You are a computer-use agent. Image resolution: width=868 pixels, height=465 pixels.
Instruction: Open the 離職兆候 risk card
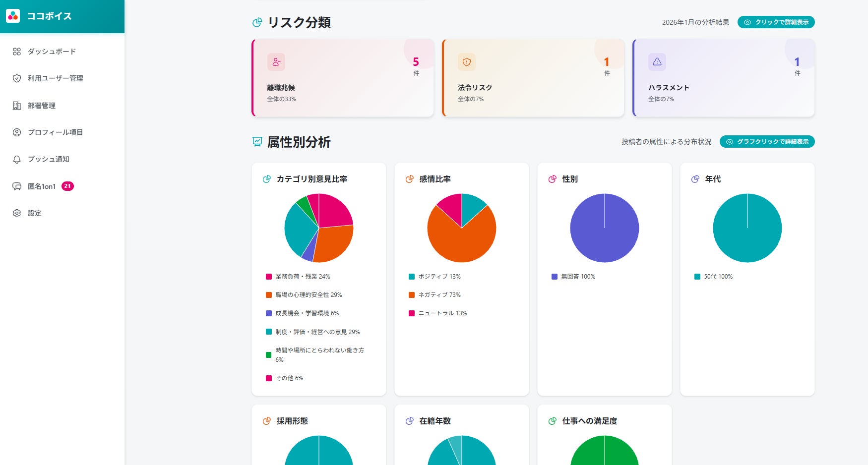(343, 78)
